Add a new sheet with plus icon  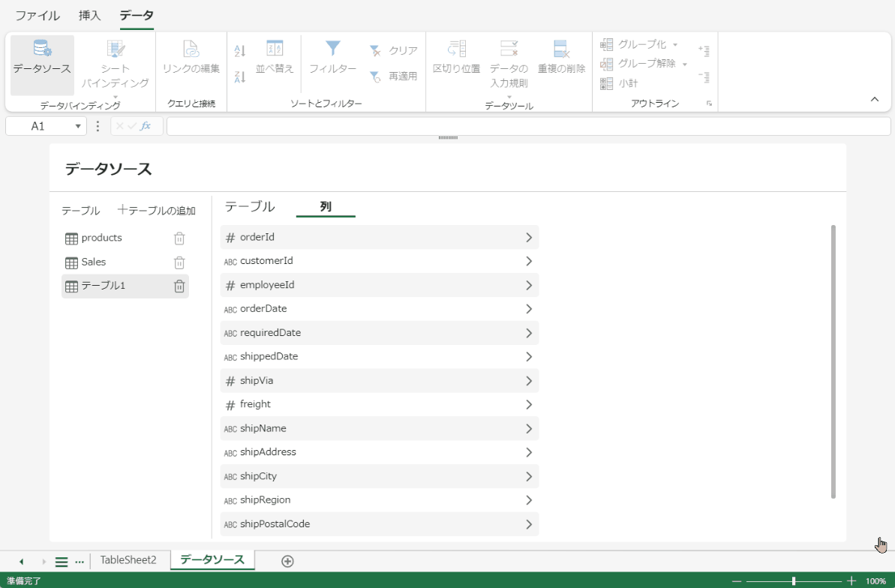287,561
